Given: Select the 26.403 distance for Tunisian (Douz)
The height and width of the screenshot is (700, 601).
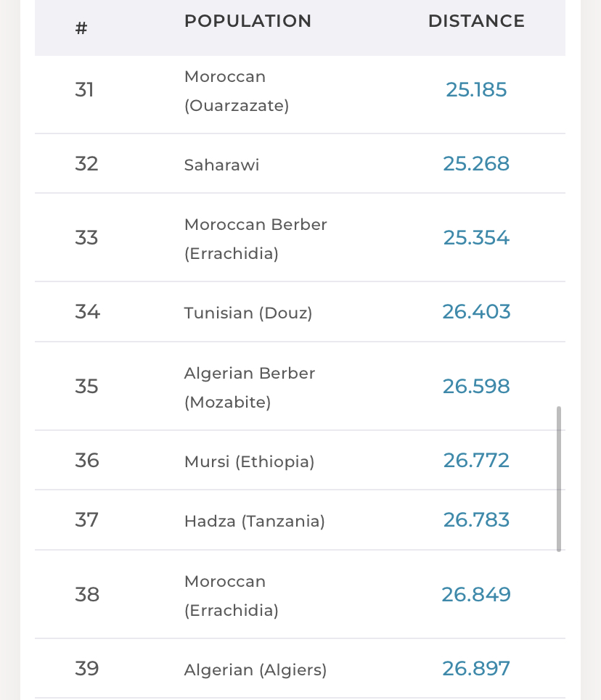Looking at the screenshot, I should 476,312.
